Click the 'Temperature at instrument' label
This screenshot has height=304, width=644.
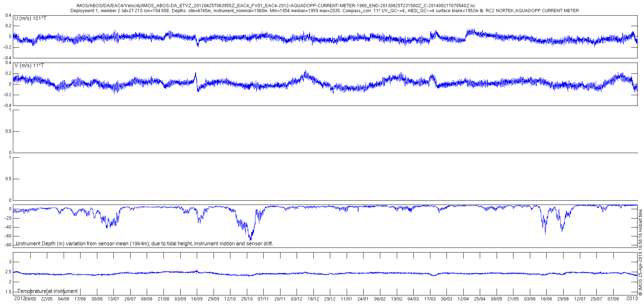[x=48, y=291]
